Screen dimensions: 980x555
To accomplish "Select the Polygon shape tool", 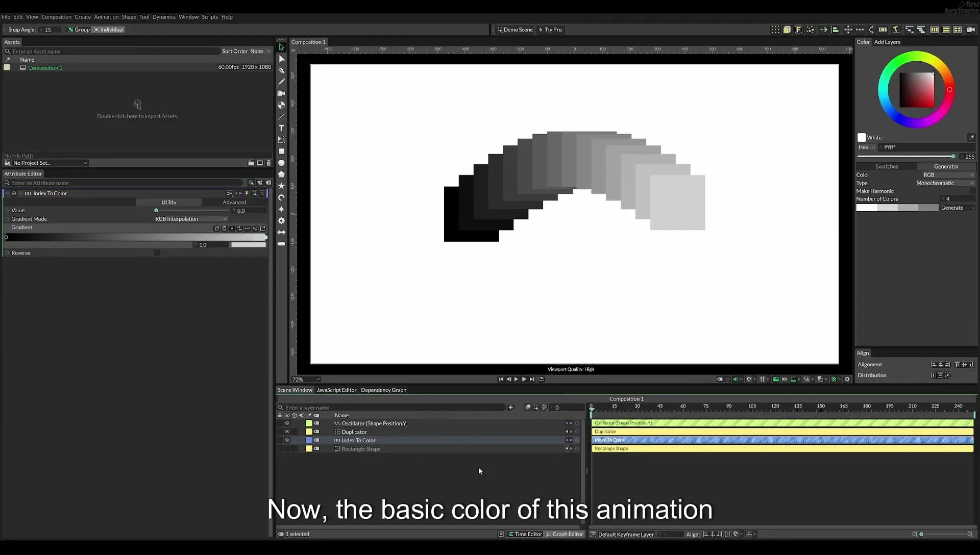I will point(281,174).
